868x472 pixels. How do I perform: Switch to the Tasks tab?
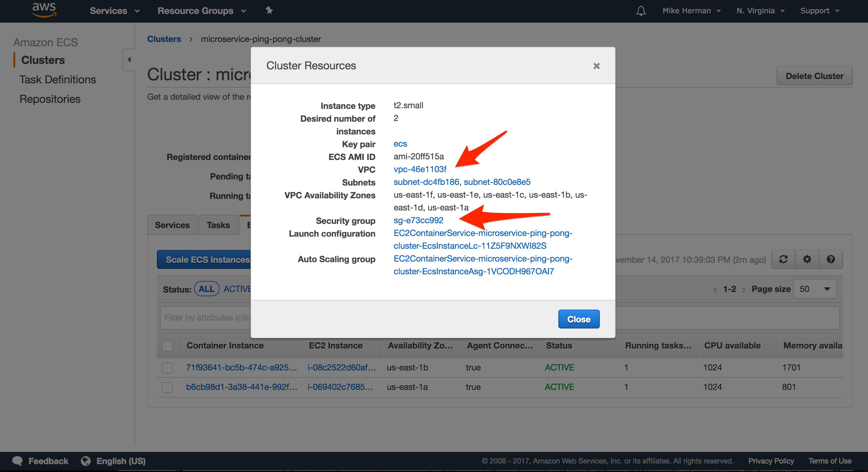pyautogui.click(x=218, y=225)
